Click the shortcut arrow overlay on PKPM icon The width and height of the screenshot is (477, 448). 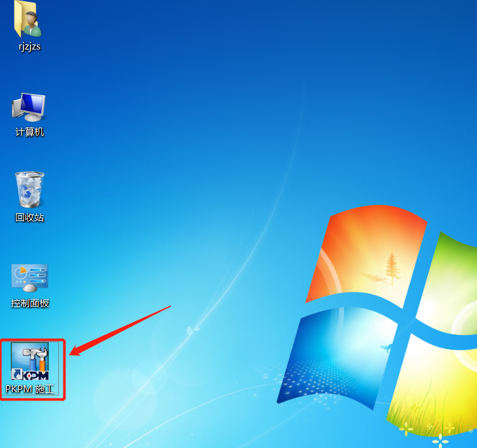17,374
